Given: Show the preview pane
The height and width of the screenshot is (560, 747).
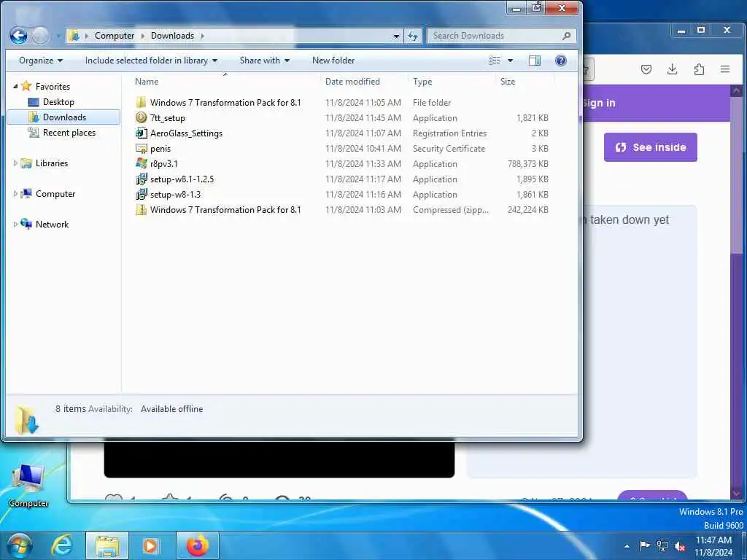Looking at the screenshot, I should click(535, 61).
